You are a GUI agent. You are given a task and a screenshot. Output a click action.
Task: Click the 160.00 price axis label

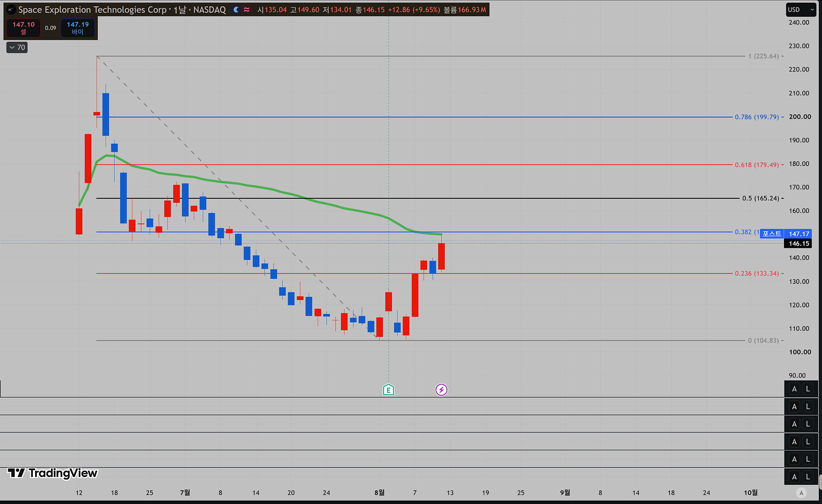point(799,211)
